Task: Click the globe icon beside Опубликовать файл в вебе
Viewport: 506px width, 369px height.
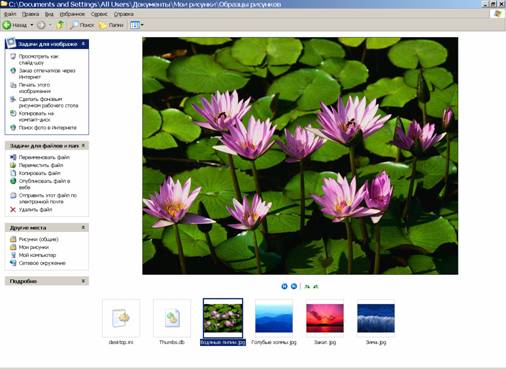Action: [x=13, y=181]
